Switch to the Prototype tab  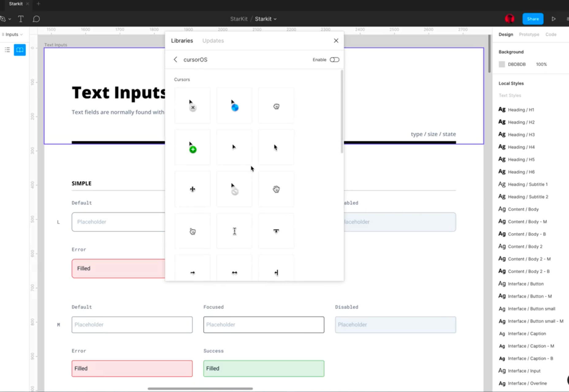point(529,35)
